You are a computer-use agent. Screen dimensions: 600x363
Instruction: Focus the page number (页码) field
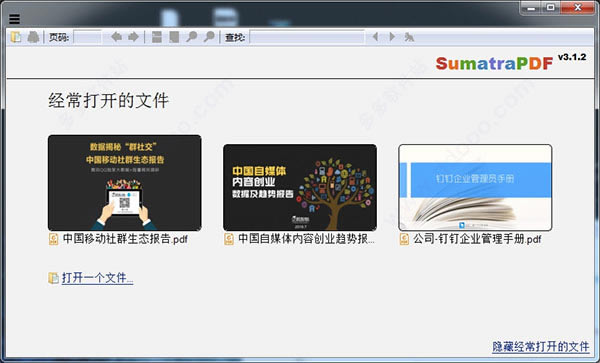click(87, 37)
